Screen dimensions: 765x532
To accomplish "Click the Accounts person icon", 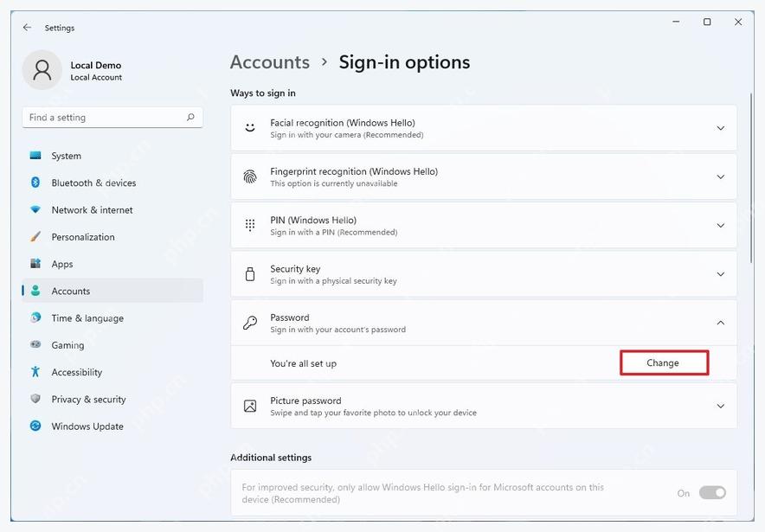I will 35,291.
